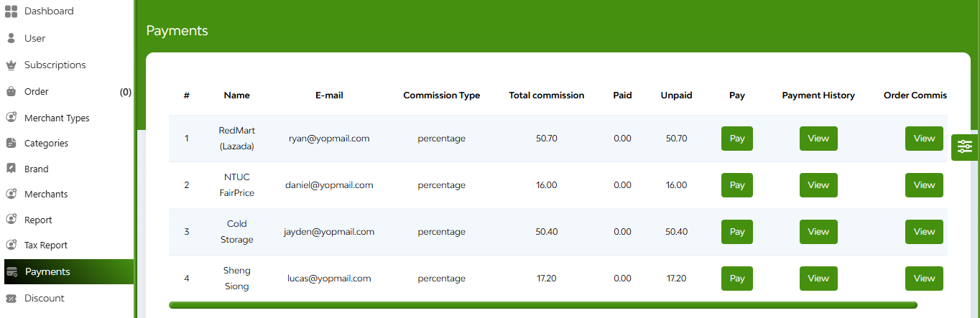
Task: Click the Discount sidebar icon
Action: pos(11,298)
